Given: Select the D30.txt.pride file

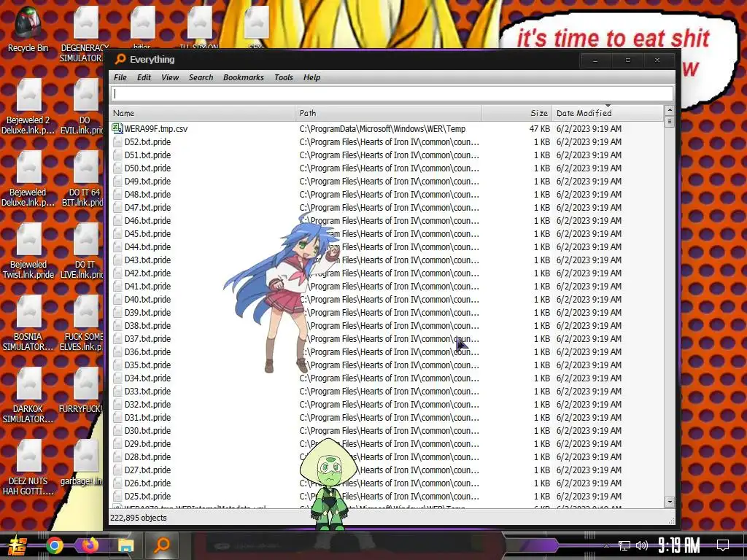Looking at the screenshot, I should point(147,430).
